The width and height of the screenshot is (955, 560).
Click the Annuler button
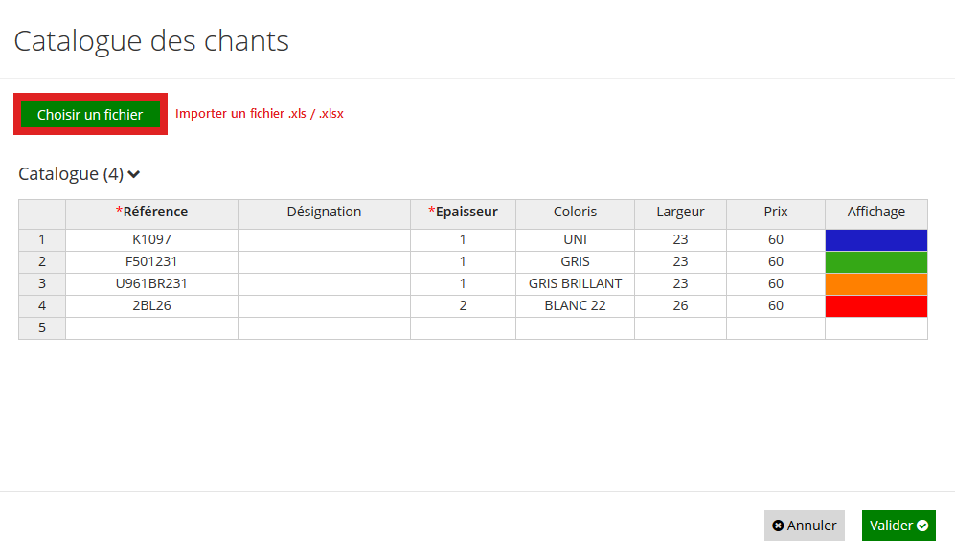[x=804, y=526]
